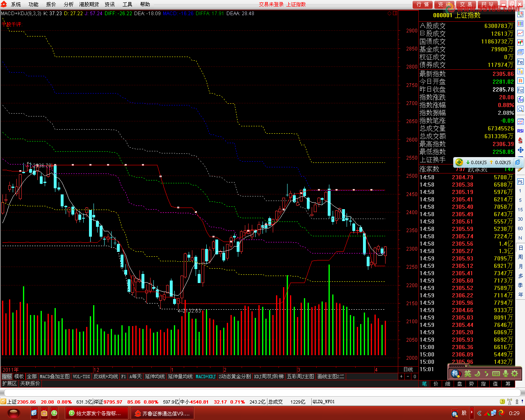The height and width of the screenshot is (420, 525).
Task: Click the blue four-arrow move icon
Action: pyautogui.click(x=520, y=150)
